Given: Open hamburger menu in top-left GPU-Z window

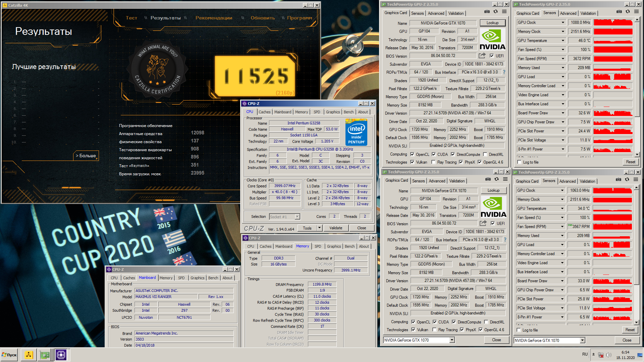Looking at the screenshot, I should pyautogui.click(x=504, y=12).
